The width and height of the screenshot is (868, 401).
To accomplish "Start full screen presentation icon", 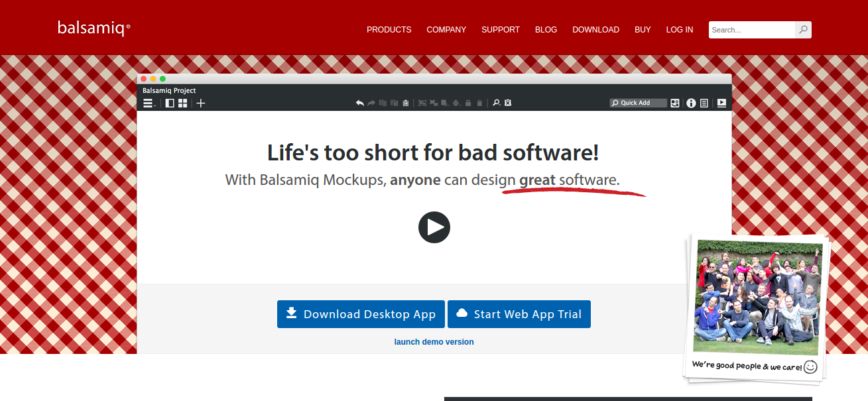I will click(x=721, y=103).
